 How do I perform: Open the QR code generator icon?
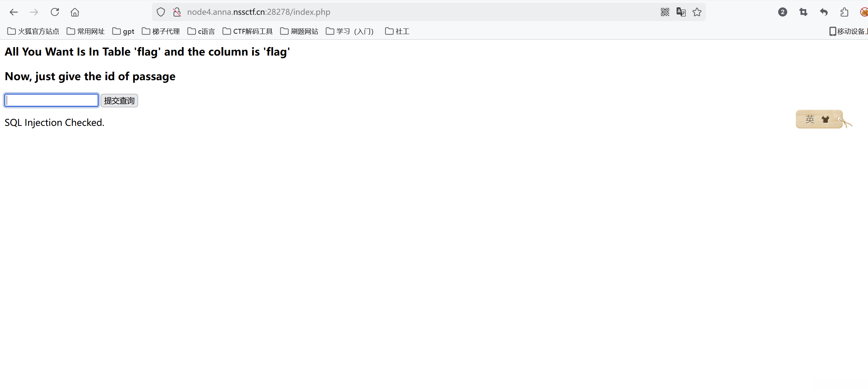click(x=665, y=12)
